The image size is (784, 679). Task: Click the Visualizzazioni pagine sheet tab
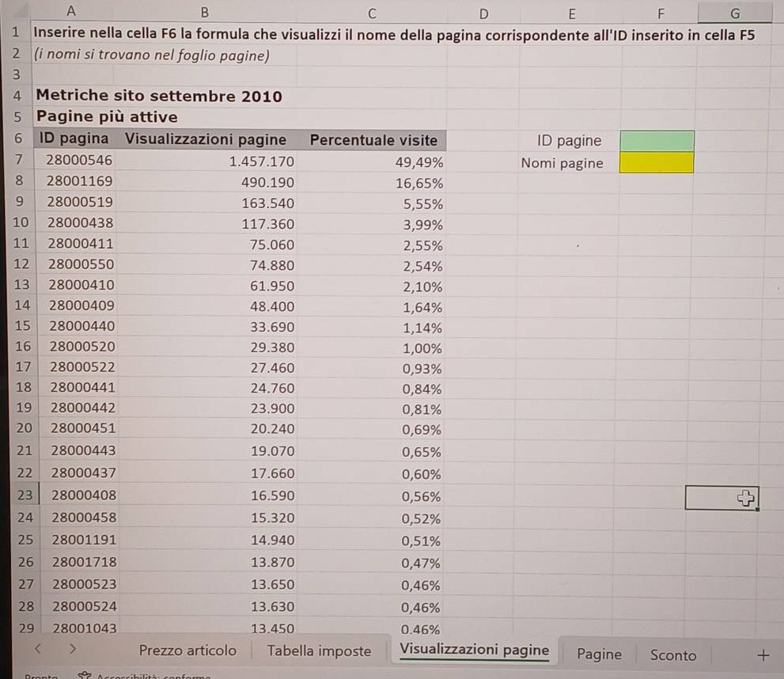click(475, 651)
